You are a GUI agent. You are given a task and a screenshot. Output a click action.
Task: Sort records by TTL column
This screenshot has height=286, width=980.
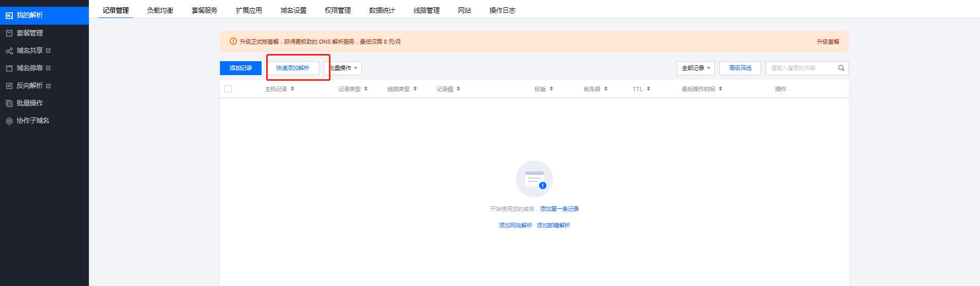click(648, 89)
